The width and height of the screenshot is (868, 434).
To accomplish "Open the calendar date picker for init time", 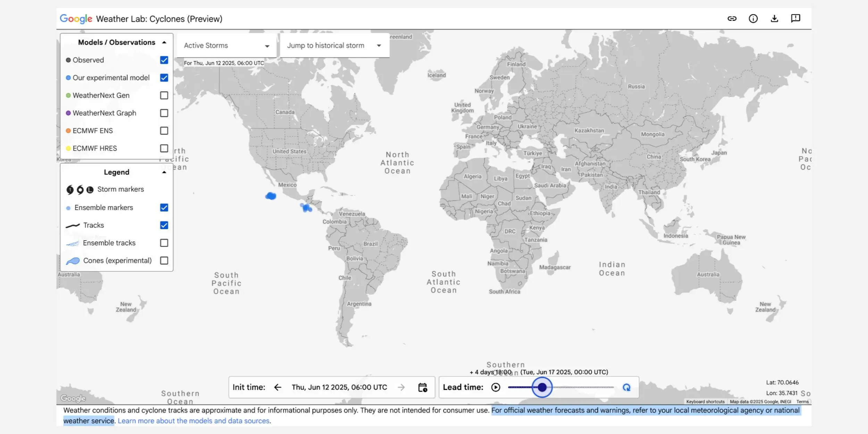I will click(x=423, y=387).
